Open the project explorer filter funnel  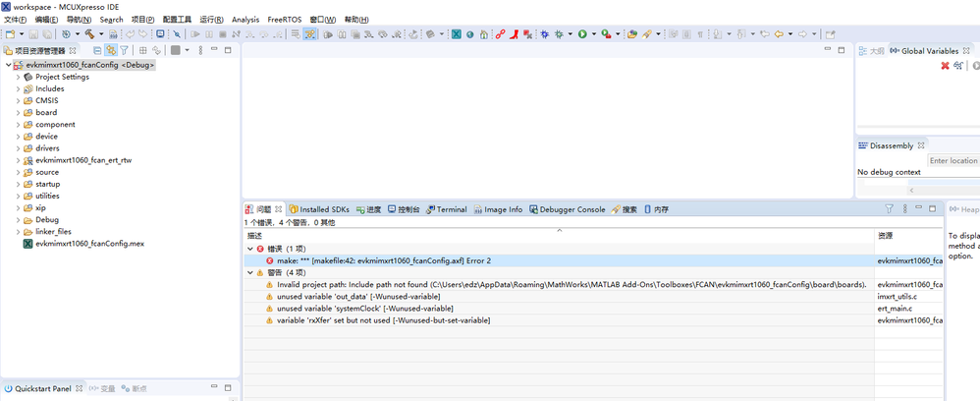(x=124, y=50)
